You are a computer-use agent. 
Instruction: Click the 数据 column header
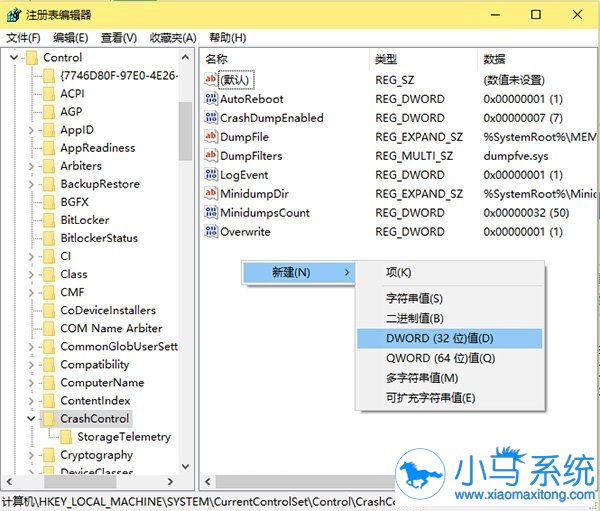click(537, 59)
